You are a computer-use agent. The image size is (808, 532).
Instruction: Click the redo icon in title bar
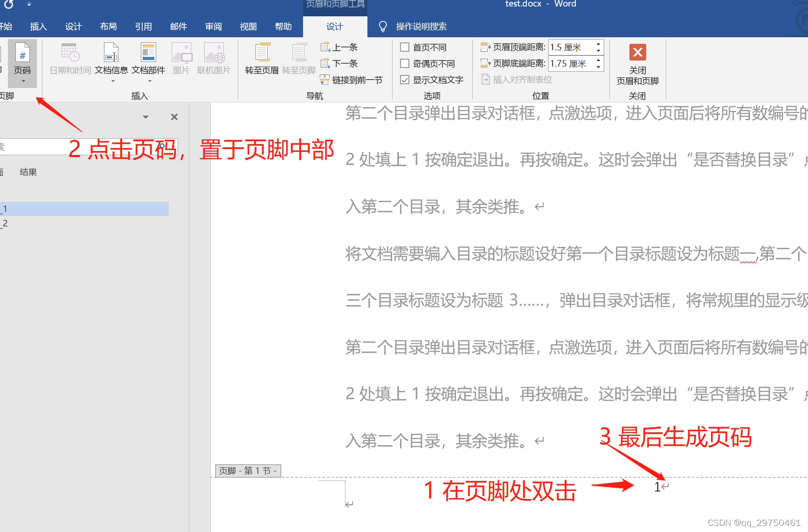click(8, 4)
